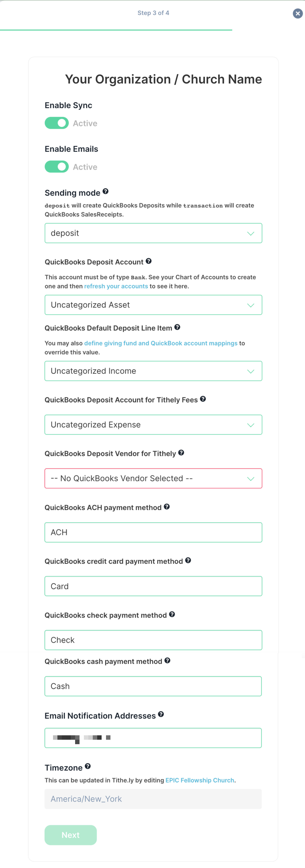Show help for Tithely Fees deposit account
The width and height of the screenshot is (305, 868).
tap(203, 399)
